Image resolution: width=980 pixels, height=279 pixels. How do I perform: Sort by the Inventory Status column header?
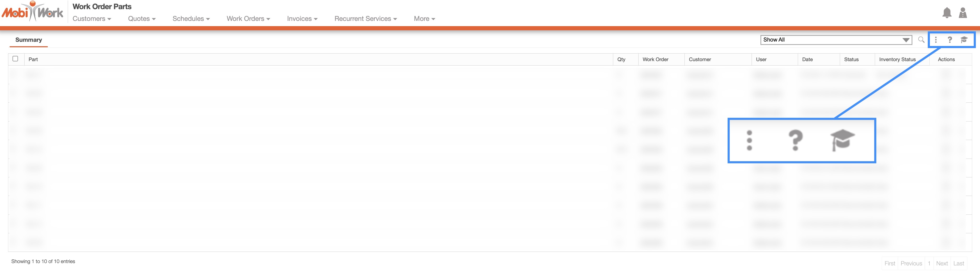[x=897, y=59]
